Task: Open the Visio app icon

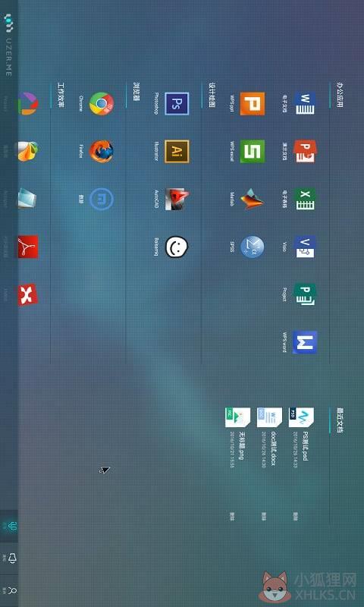Action: point(304,247)
